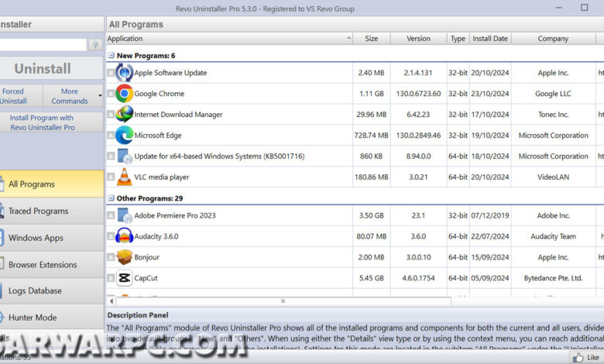This screenshot has height=364, width=604.
Task: Tick the Microsoft Edge checkbox
Action: tap(111, 136)
